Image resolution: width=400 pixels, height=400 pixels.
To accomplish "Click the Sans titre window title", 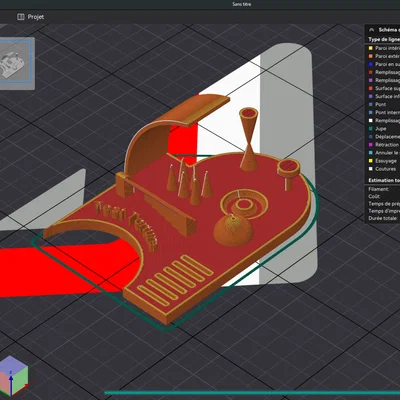I will point(242,4).
